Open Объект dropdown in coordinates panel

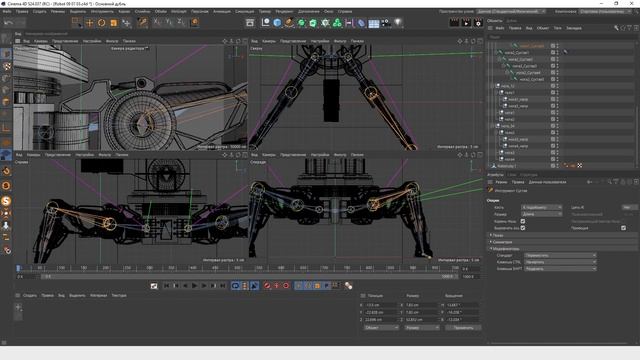(x=381, y=328)
